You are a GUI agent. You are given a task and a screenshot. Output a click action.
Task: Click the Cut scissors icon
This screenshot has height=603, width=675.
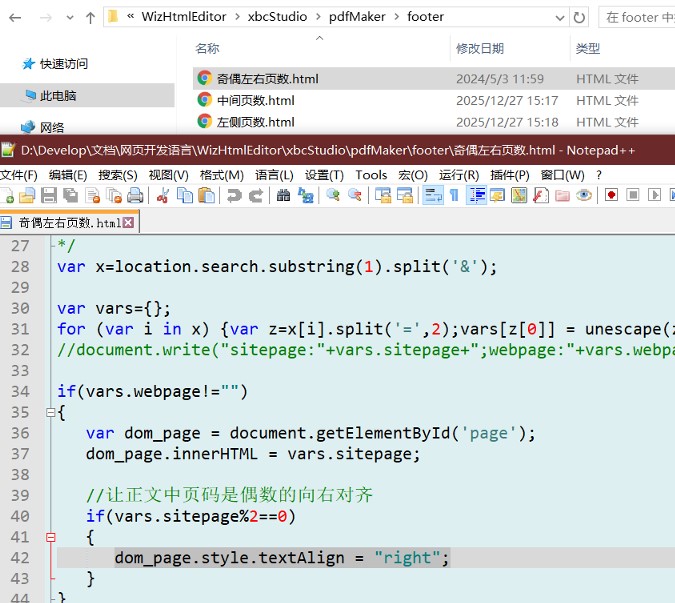pos(162,195)
